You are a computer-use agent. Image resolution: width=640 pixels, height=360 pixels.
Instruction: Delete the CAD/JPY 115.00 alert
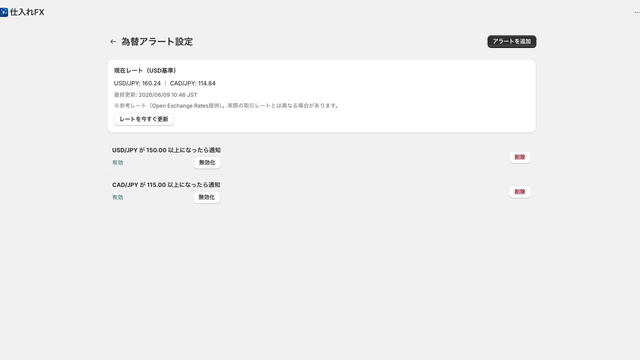[x=520, y=192]
